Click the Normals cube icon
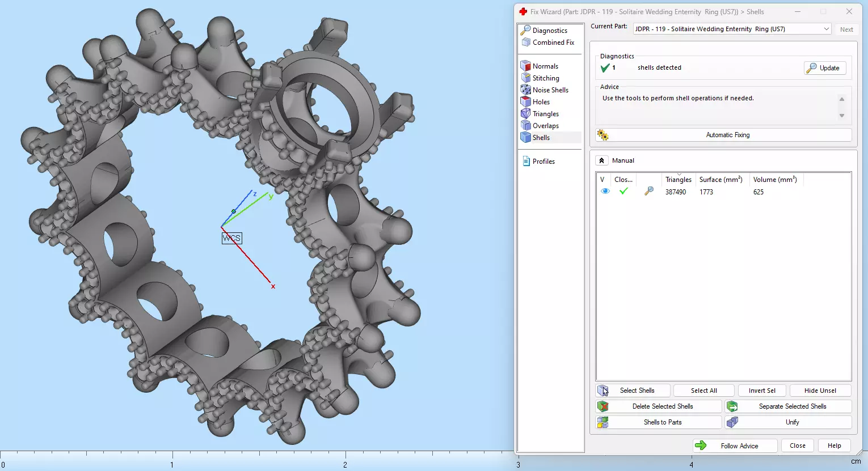This screenshot has width=868, height=471. pos(526,66)
